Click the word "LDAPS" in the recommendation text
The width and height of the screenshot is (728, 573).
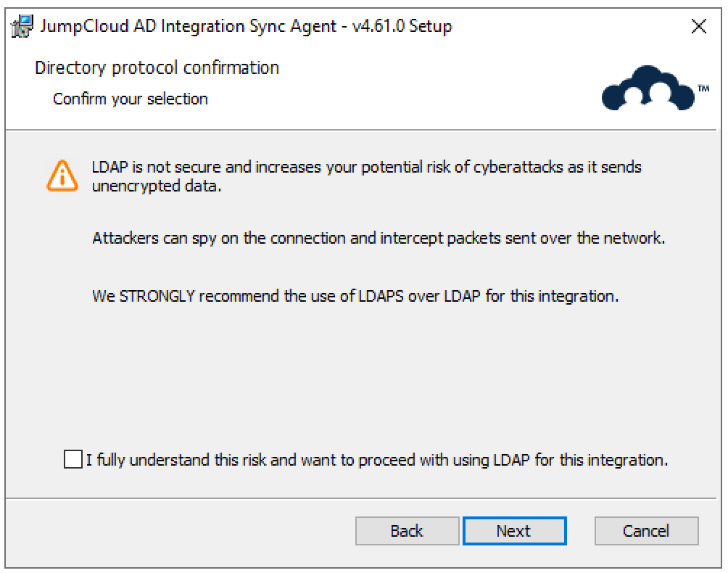(378, 297)
